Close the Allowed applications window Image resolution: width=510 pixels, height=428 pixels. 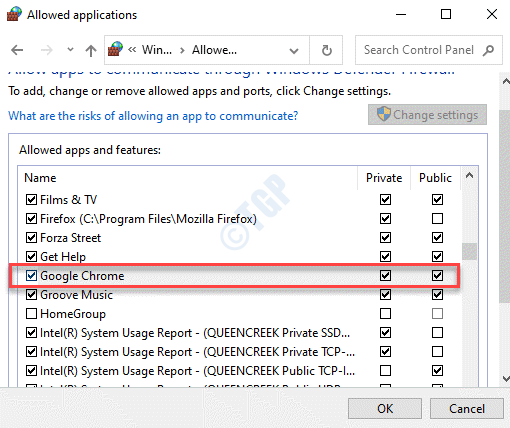tap(492, 14)
